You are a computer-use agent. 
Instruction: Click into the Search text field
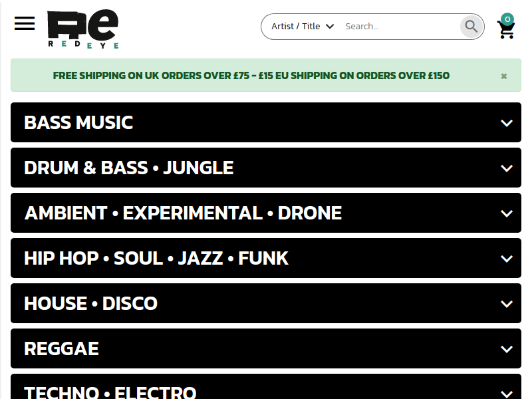400,27
